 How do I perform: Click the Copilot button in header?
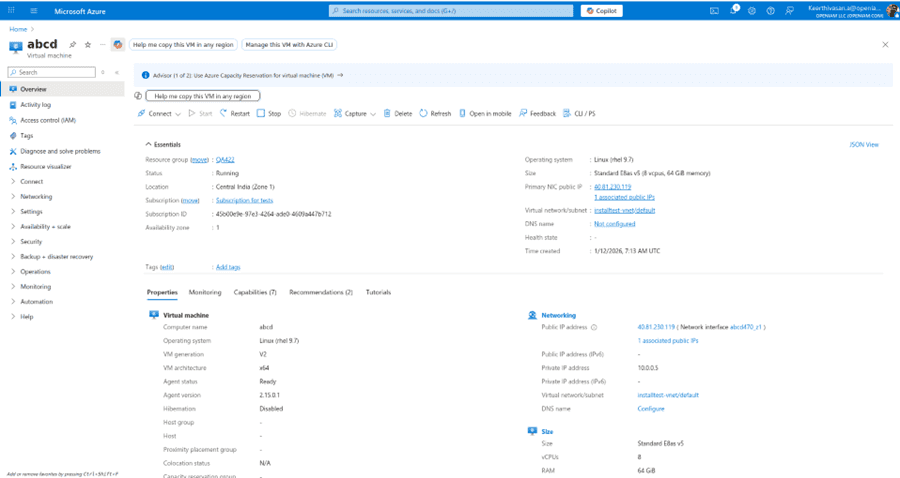click(602, 11)
